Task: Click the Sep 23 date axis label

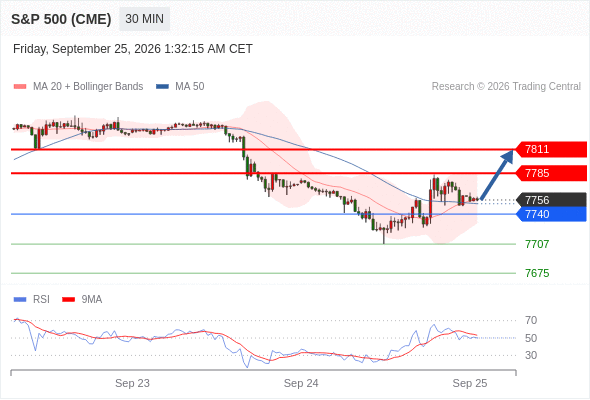Action: (x=132, y=383)
